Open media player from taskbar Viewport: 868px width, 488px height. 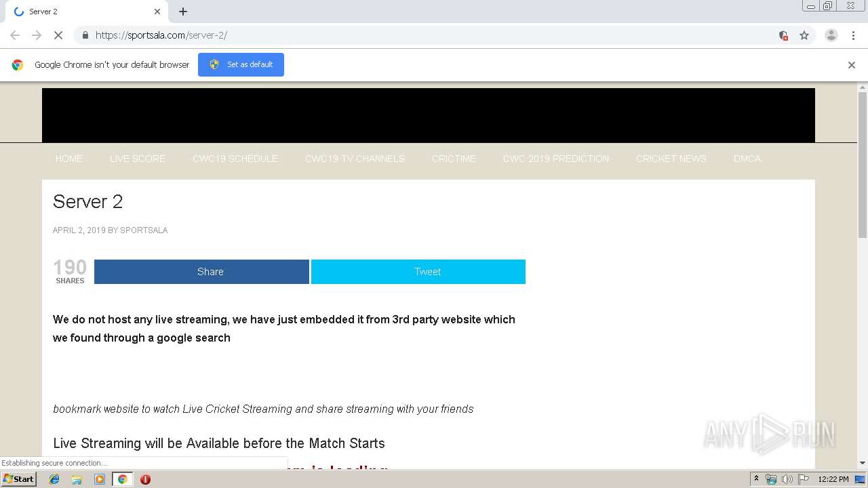point(100,479)
